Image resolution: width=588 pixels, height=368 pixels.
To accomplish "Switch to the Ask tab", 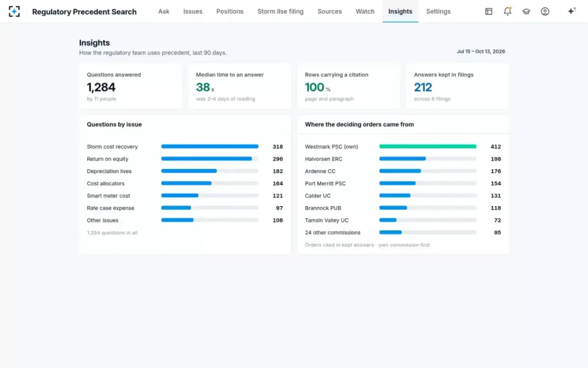I will point(164,11).
